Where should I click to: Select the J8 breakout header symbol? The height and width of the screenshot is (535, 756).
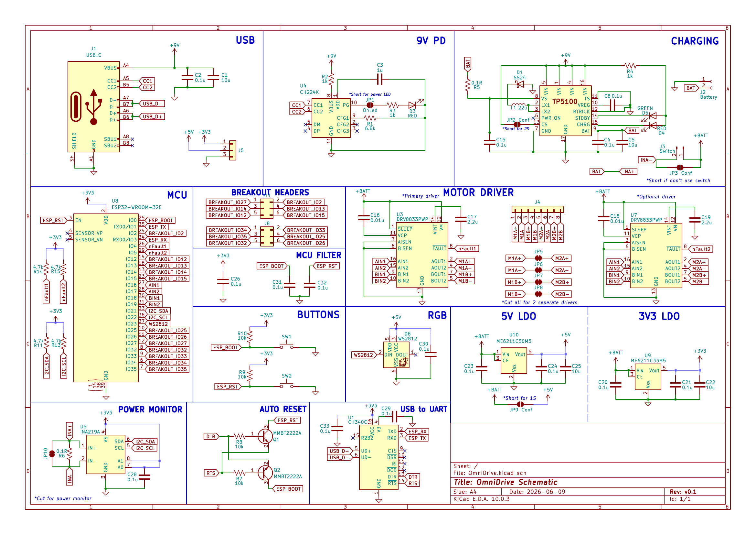point(267,236)
